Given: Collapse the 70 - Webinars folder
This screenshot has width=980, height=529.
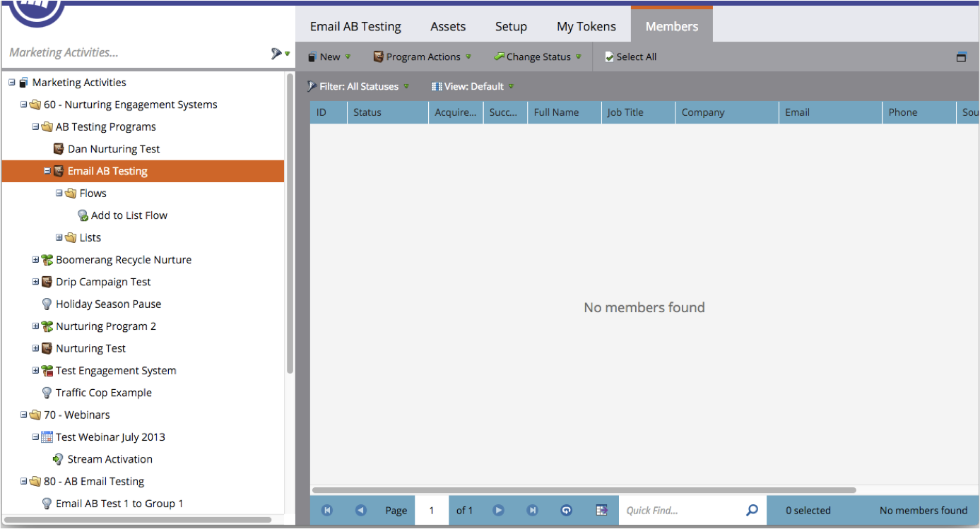Looking at the screenshot, I should (x=23, y=415).
